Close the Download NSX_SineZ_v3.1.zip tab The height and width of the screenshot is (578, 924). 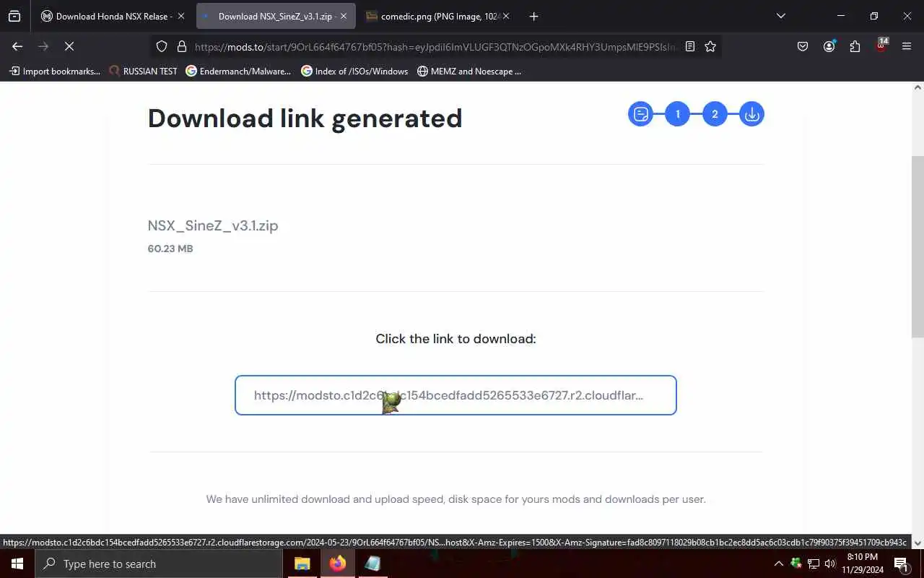[x=343, y=16]
